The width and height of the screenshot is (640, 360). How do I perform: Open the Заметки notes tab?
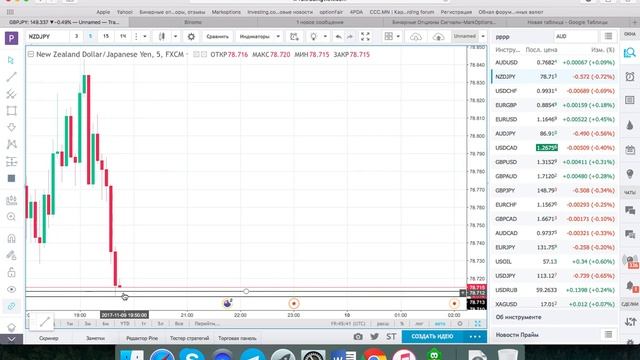[96, 338]
